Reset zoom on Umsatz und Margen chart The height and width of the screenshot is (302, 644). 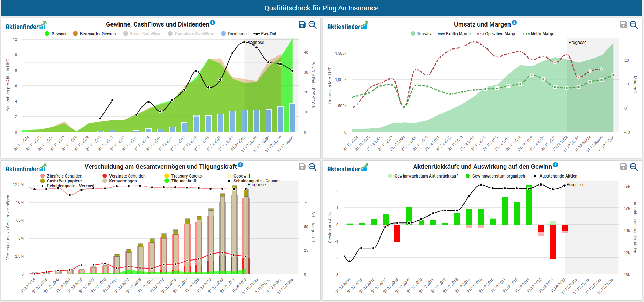634,24
